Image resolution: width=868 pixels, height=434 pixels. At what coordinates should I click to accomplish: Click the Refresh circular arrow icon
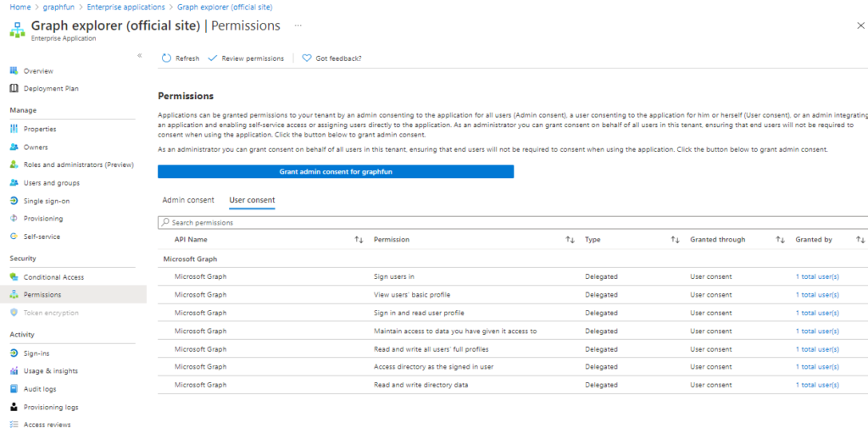click(166, 58)
